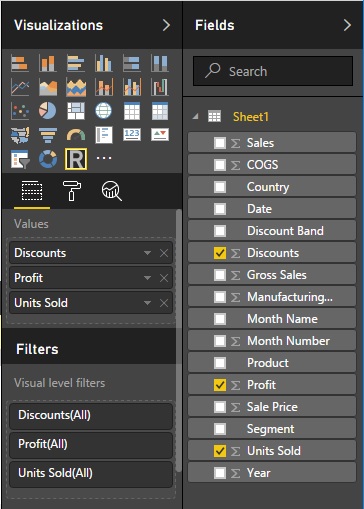The width and height of the screenshot is (364, 509).
Task: Select the donut chart visualization
Action: point(48,159)
